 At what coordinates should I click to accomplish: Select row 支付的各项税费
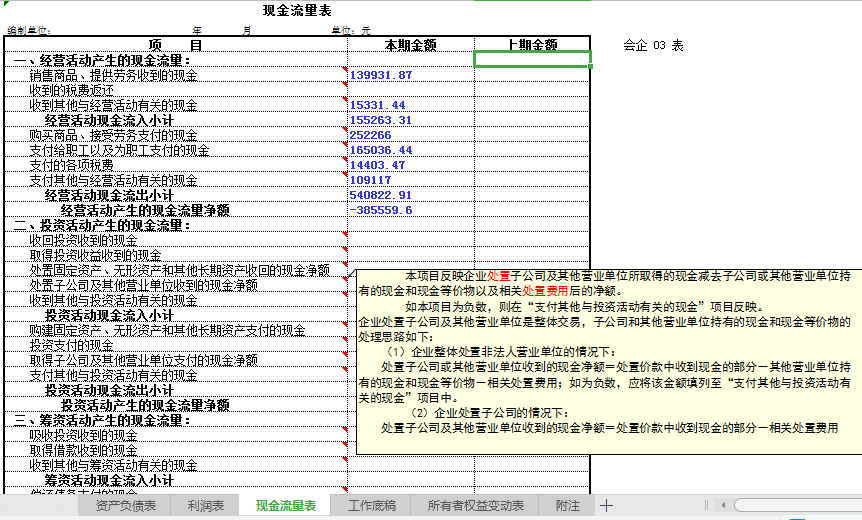(176, 164)
